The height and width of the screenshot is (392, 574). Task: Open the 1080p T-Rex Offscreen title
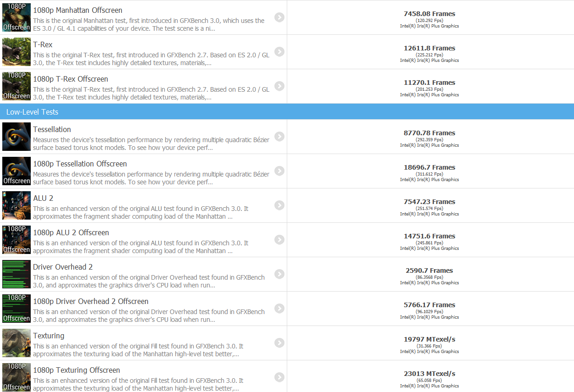coord(71,79)
